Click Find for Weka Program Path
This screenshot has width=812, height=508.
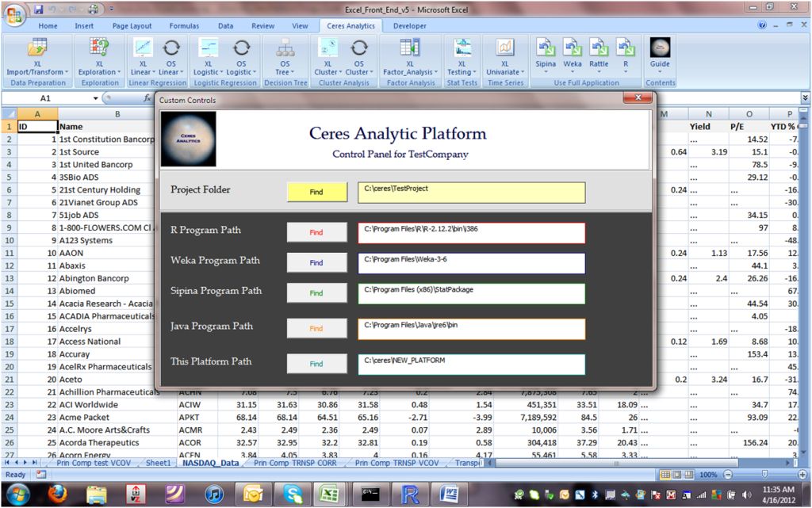(x=317, y=263)
